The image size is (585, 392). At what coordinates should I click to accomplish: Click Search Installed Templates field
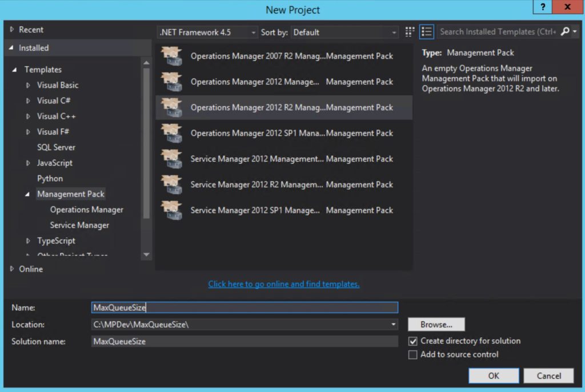click(x=498, y=32)
